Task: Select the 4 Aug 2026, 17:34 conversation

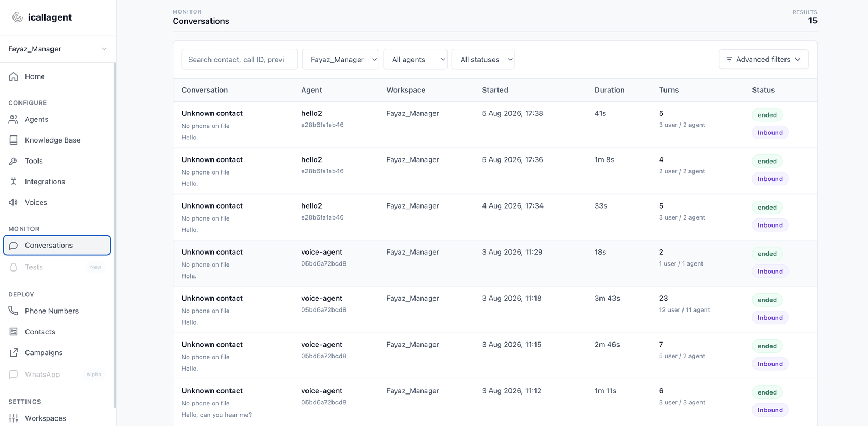Action: [495, 217]
